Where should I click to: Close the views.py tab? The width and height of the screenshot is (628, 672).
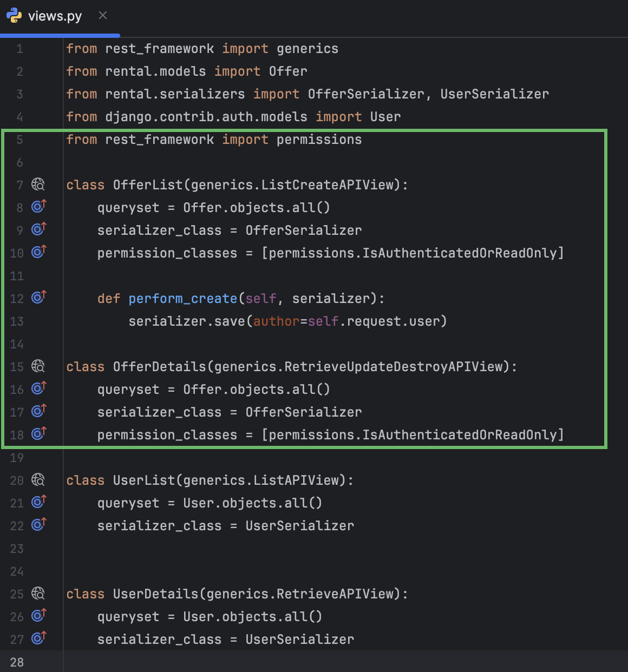pyautogui.click(x=103, y=16)
